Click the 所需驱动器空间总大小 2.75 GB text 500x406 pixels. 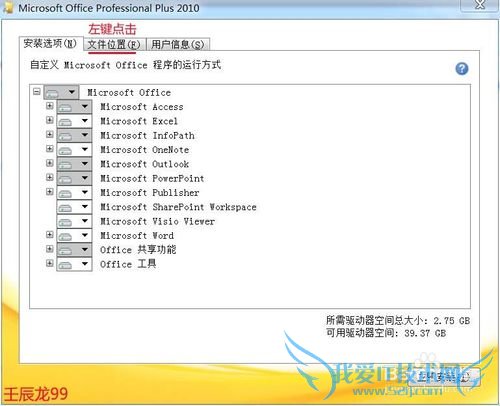pos(398,321)
